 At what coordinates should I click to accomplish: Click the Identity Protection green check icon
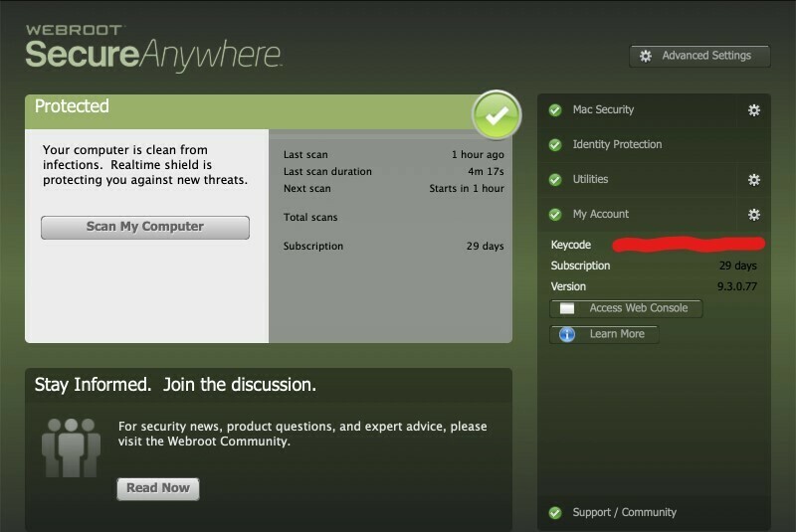point(555,145)
